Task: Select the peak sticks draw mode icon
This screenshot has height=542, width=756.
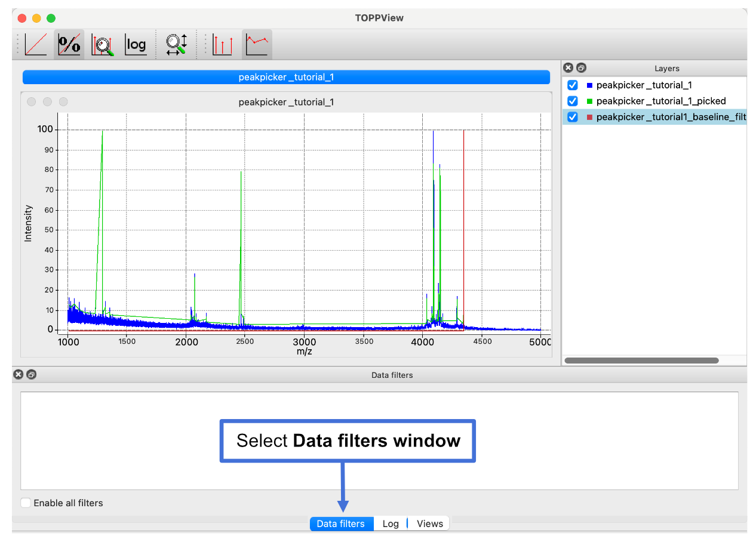Action: [x=223, y=45]
